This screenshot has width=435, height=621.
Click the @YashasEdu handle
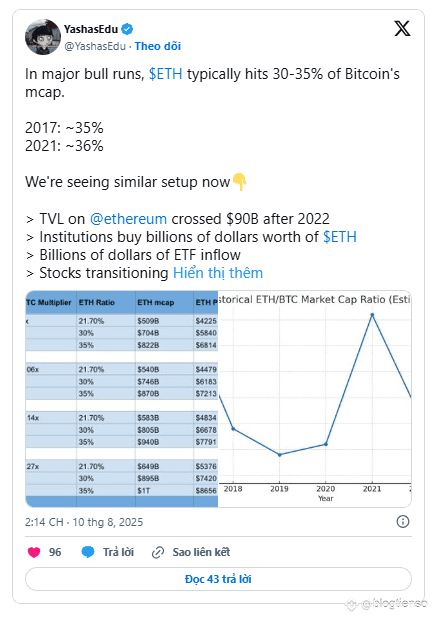coord(95,46)
